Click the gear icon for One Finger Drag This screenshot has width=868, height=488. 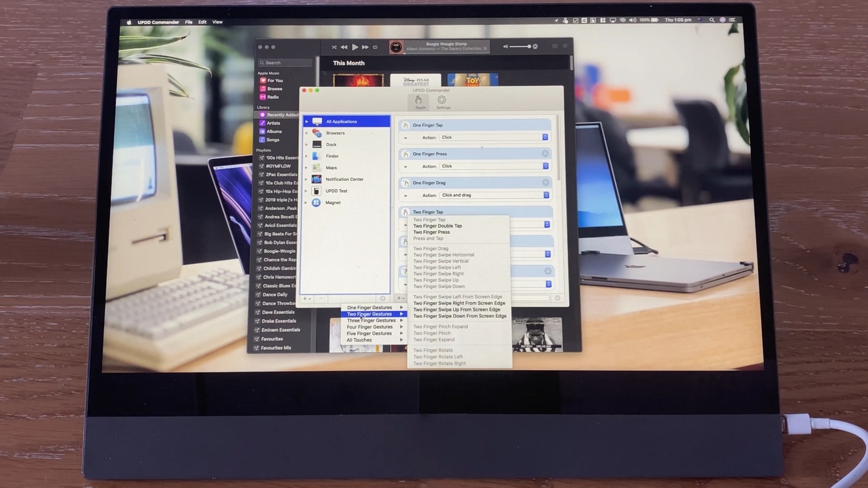click(546, 183)
